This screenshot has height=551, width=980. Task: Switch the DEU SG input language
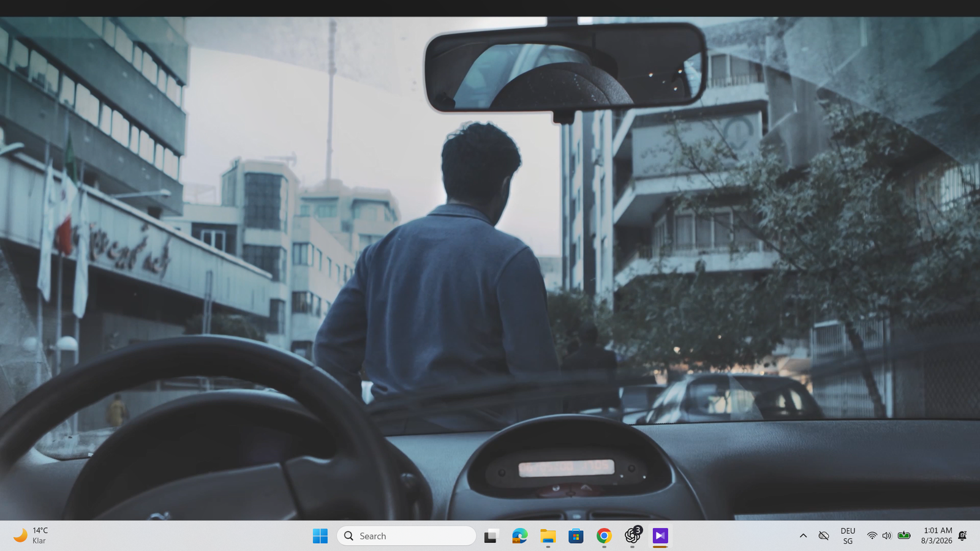[x=848, y=536]
